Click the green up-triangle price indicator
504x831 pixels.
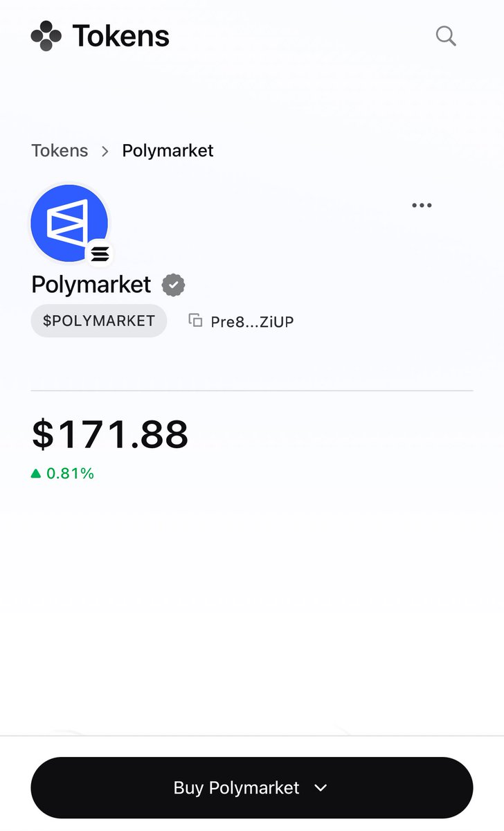[x=36, y=474]
